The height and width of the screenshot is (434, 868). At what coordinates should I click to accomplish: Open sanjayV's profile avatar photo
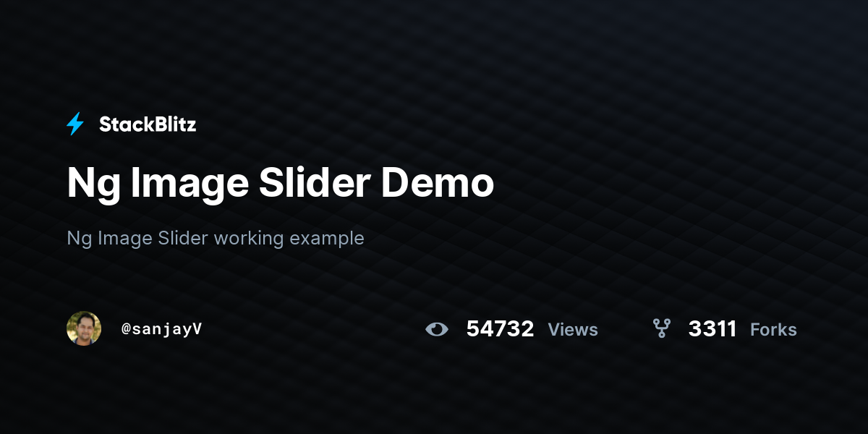tap(84, 328)
